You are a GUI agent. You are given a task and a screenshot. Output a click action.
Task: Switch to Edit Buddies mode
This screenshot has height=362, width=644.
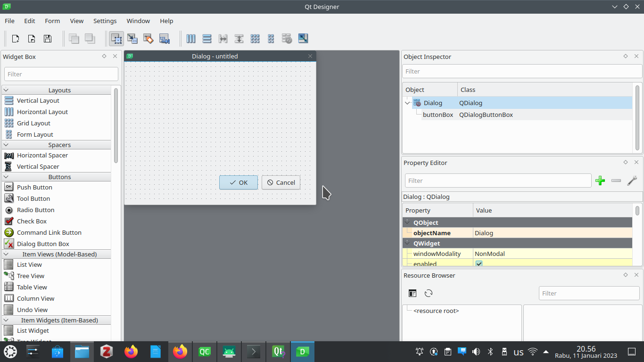(149, 39)
